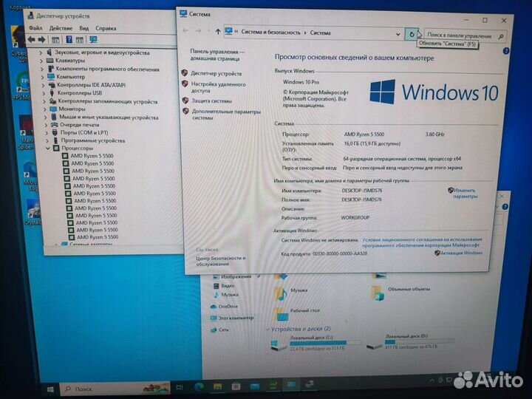Viewport: 532px width, 399px height.
Task: Click the forward arrow in Device Manager toolbar
Action: (41, 40)
